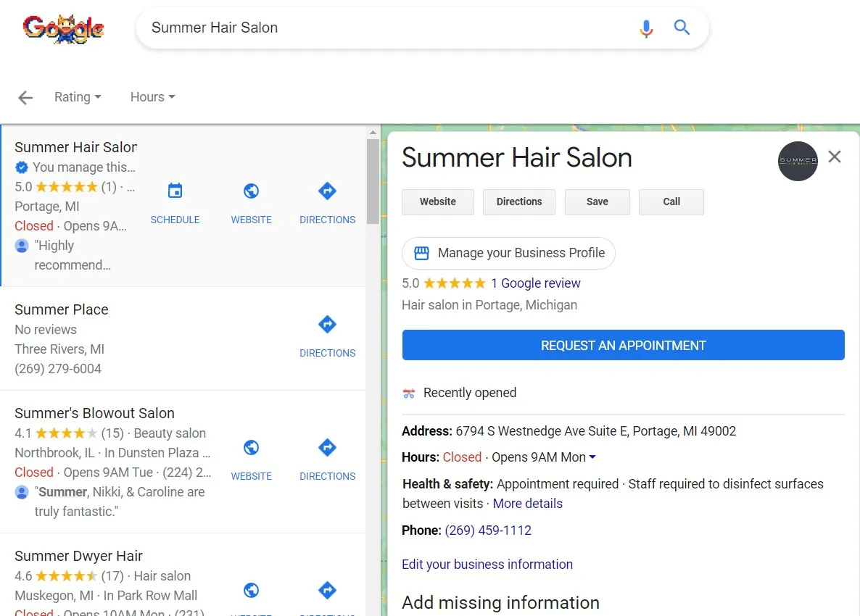Click Request an Appointment button

pyautogui.click(x=623, y=345)
